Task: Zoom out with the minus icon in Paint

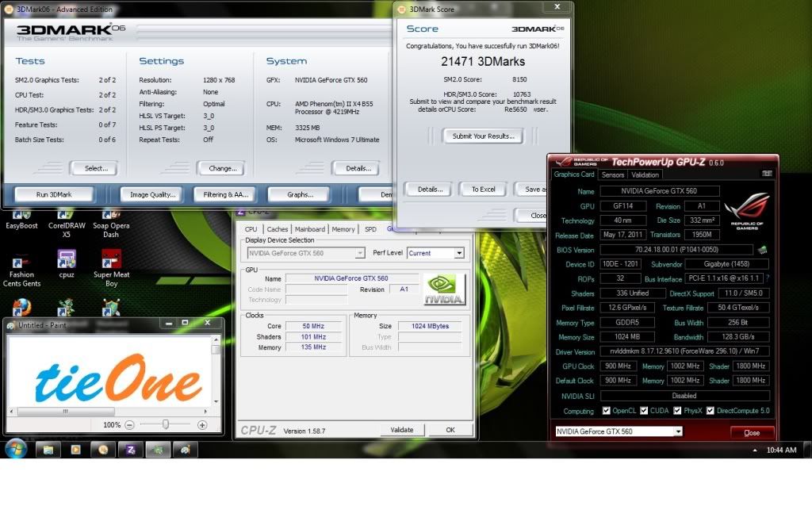Action: pyautogui.click(x=129, y=425)
